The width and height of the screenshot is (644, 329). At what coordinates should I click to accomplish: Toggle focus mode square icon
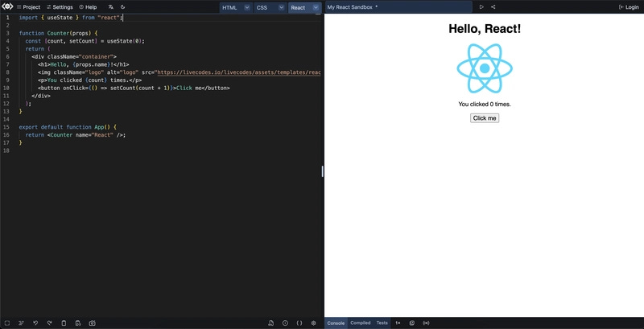click(x=7, y=323)
